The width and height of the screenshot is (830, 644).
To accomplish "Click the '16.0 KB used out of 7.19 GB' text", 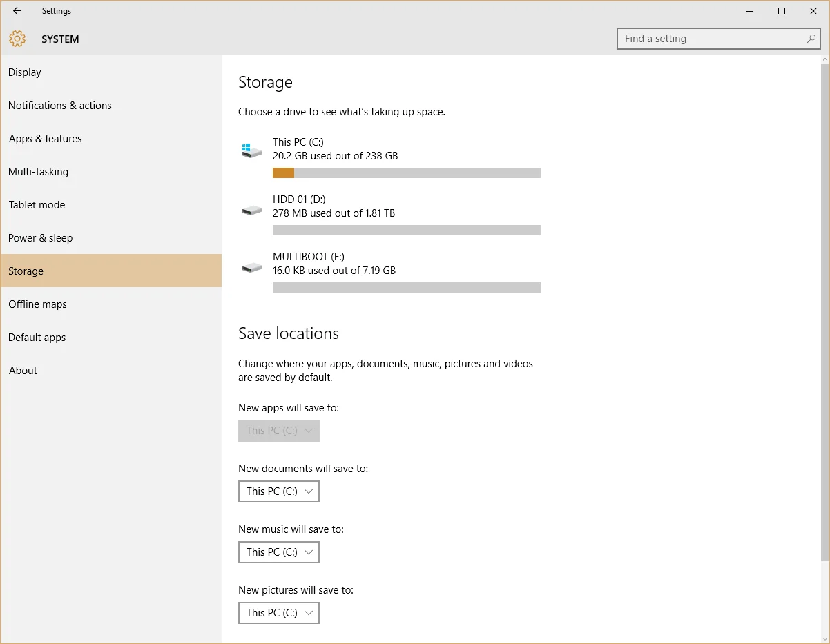I will click(334, 271).
